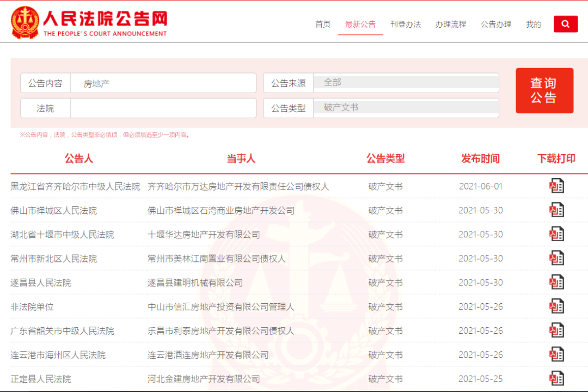The image size is (588, 392).
Task: Download PDF for 乐昌市利泰房地产 row
Action: (556, 330)
